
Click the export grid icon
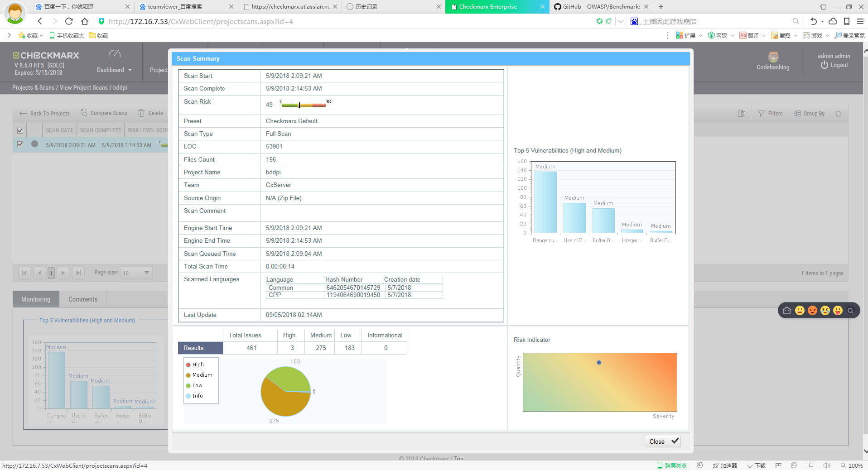click(x=742, y=114)
